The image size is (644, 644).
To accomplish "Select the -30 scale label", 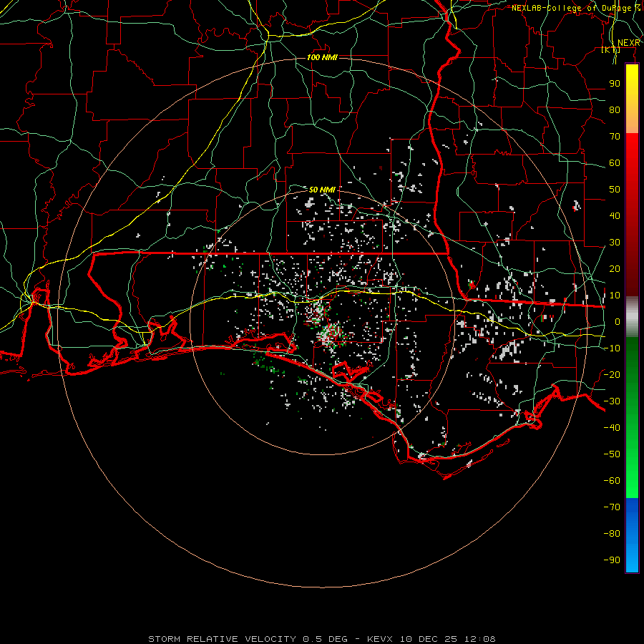I will click(x=612, y=401).
